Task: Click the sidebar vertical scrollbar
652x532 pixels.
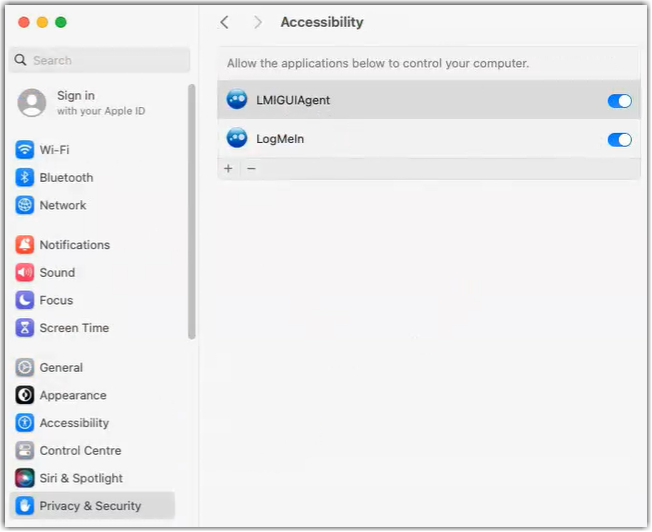Action: (191, 212)
